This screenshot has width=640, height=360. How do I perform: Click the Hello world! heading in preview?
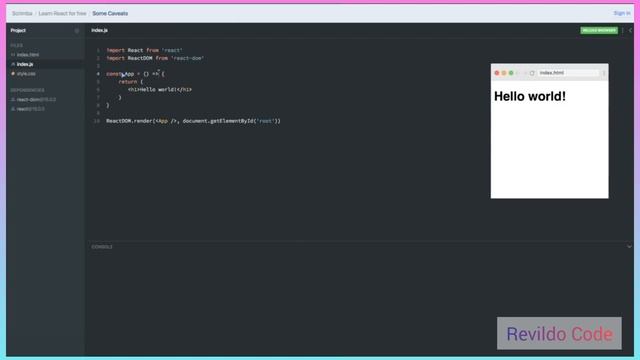tap(530, 96)
